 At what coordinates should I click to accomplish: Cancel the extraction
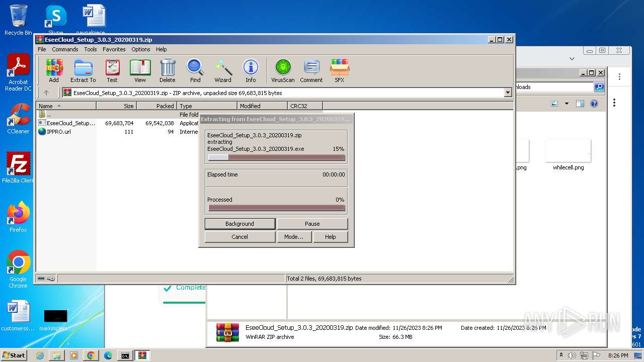pos(240,237)
